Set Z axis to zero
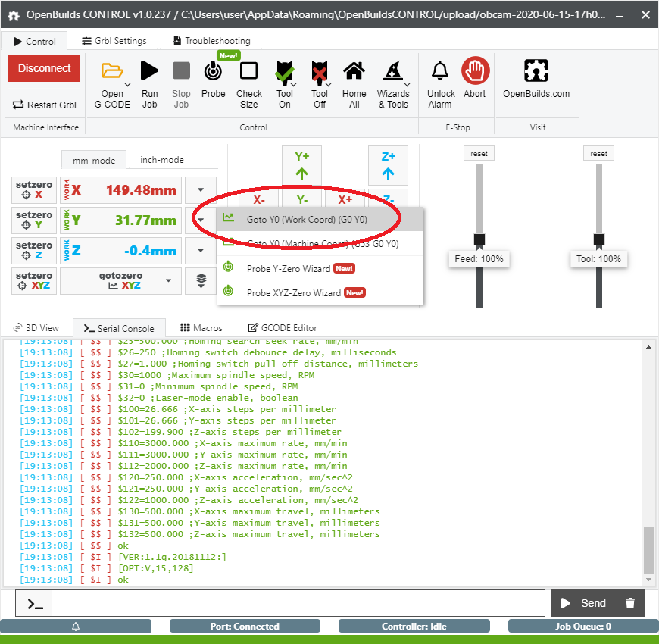Image resolution: width=659 pixels, height=644 pixels. pyautogui.click(x=34, y=250)
